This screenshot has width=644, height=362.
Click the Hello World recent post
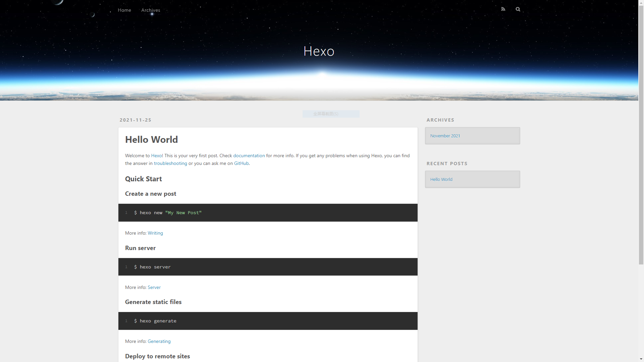441,179
